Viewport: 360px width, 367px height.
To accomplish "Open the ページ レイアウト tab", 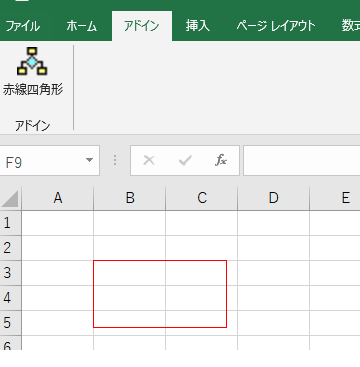I will pyautogui.click(x=275, y=26).
